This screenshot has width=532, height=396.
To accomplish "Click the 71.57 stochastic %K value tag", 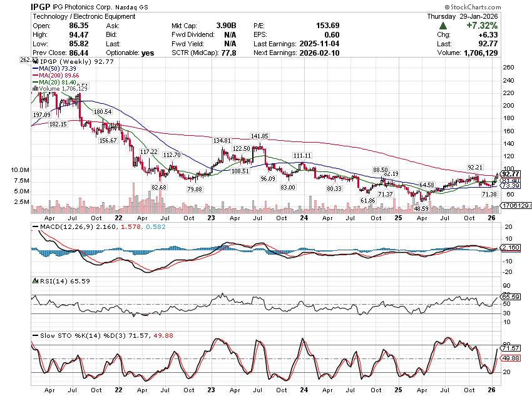I will point(511,348).
